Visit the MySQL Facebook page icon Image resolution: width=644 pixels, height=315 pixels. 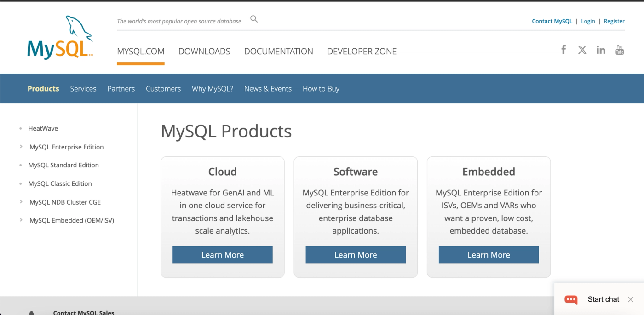pos(563,50)
